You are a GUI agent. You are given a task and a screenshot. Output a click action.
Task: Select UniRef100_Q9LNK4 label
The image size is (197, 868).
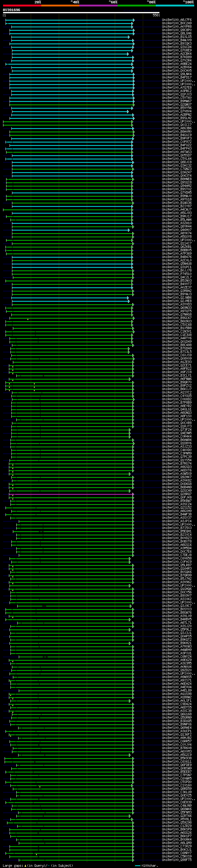coord(177,74)
